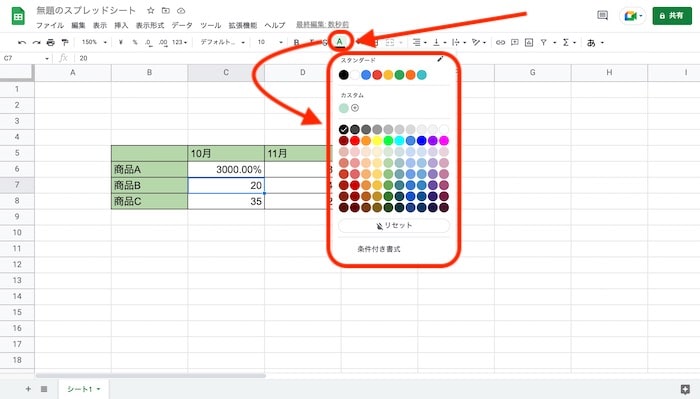Open the 挿入 menu
The height and width of the screenshot is (399, 700).
click(121, 25)
